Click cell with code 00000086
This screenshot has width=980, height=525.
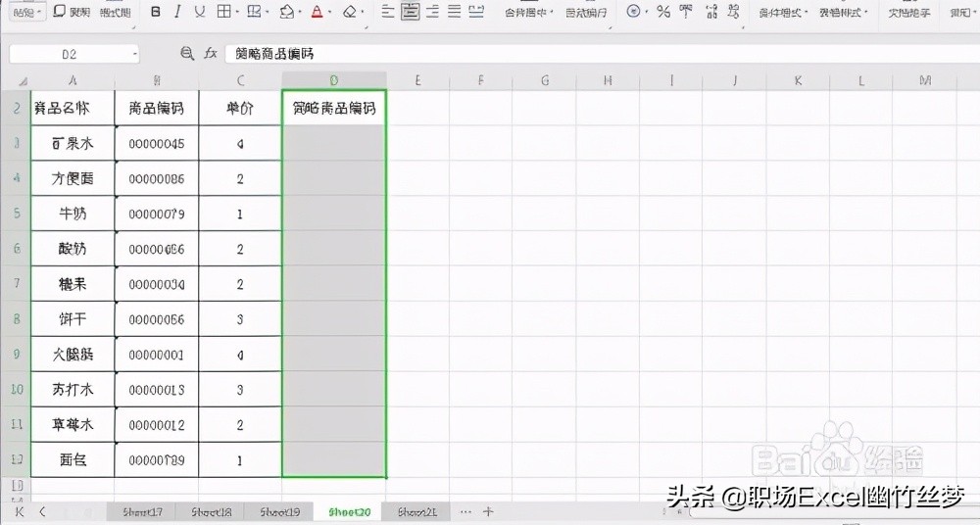click(x=157, y=178)
